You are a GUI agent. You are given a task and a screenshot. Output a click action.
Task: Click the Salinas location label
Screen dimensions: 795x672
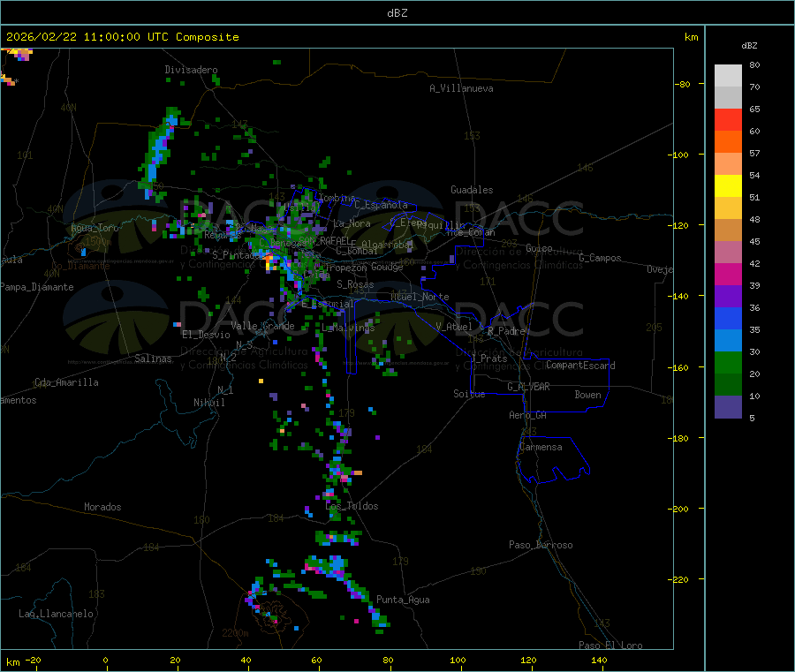[153, 359]
